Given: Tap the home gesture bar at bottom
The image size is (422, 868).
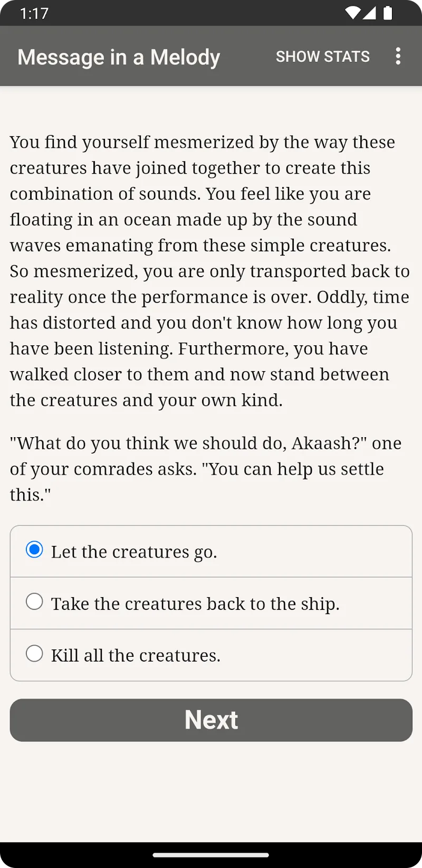Looking at the screenshot, I should (211, 855).
